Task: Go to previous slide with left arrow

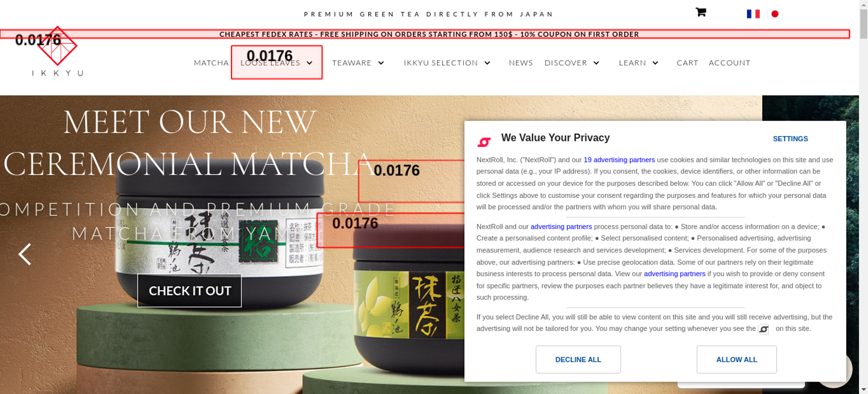Action: pyautogui.click(x=25, y=254)
